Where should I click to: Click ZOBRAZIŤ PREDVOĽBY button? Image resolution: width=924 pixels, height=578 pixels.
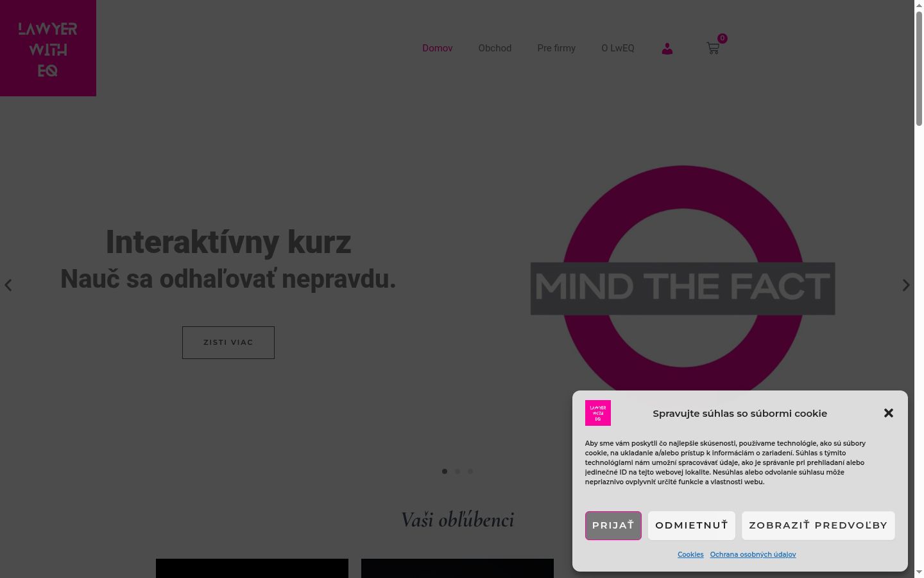coord(818,525)
